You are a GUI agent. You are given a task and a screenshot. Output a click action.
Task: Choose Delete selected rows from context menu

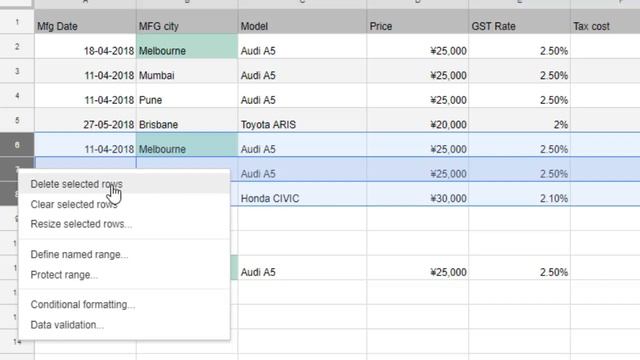click(x=124, y=184)
